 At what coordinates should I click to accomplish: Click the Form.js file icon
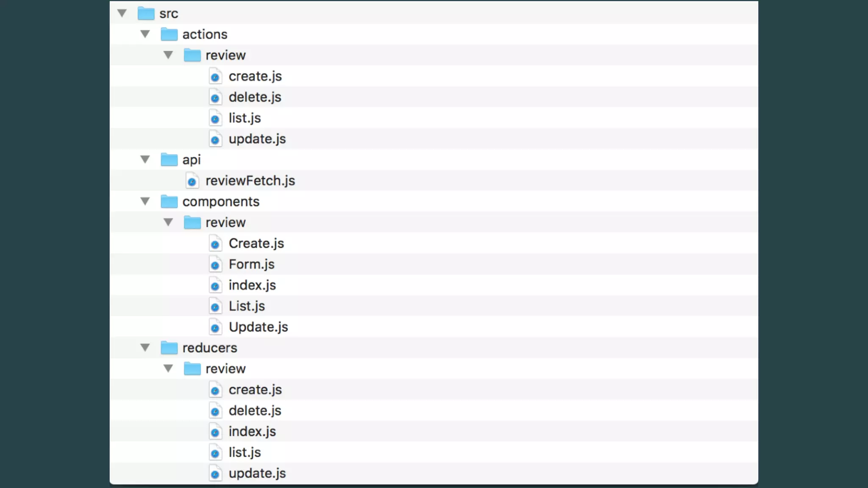click(x=215, y=264)
